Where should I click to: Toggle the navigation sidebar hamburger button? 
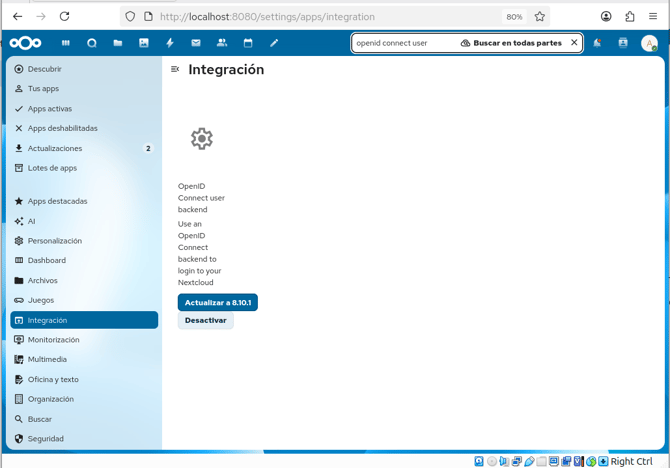(175, 69)
